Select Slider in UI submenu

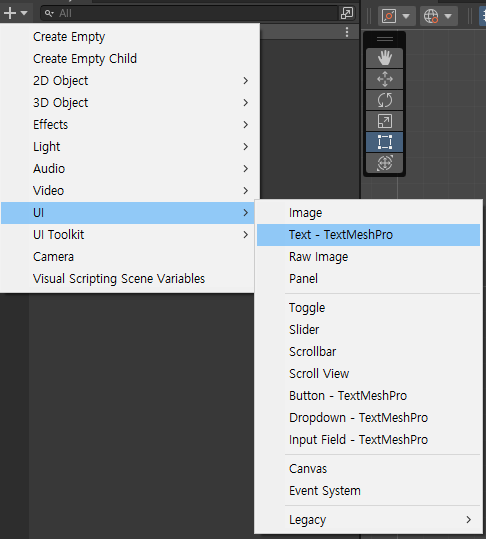pyautogui.click(x=368, y=330)
